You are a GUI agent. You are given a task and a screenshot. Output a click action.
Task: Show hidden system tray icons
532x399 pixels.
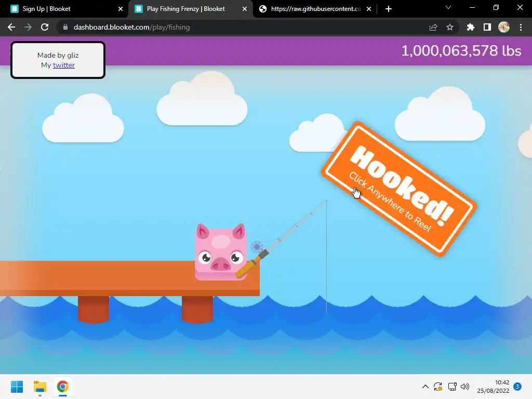tap(425, 387)
